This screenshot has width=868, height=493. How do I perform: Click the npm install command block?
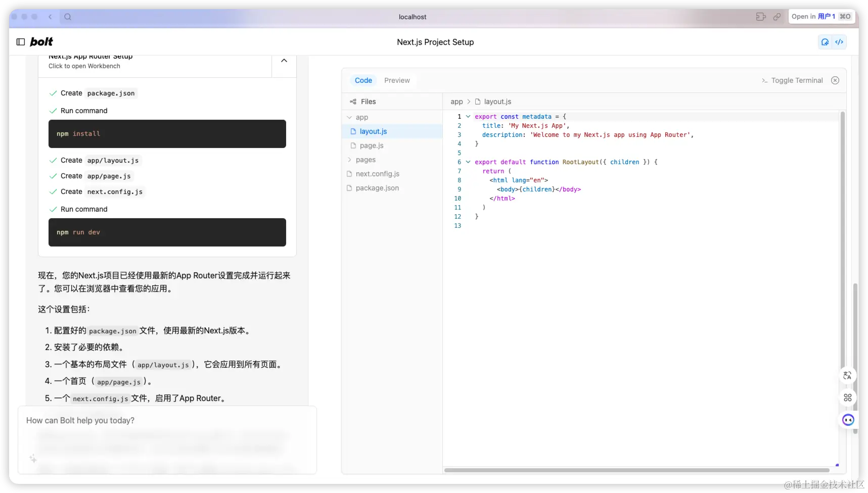167,134
